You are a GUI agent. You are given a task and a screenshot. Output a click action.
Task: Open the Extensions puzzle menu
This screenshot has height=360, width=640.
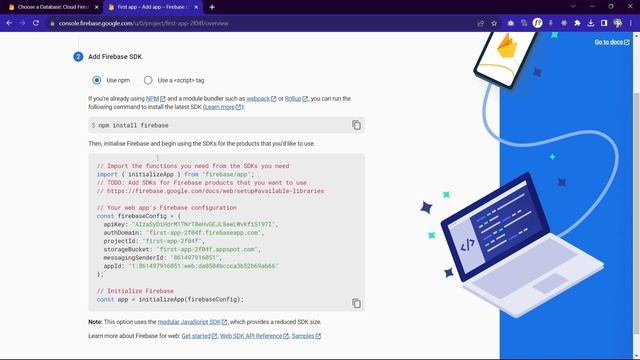[x=577, y=23]
